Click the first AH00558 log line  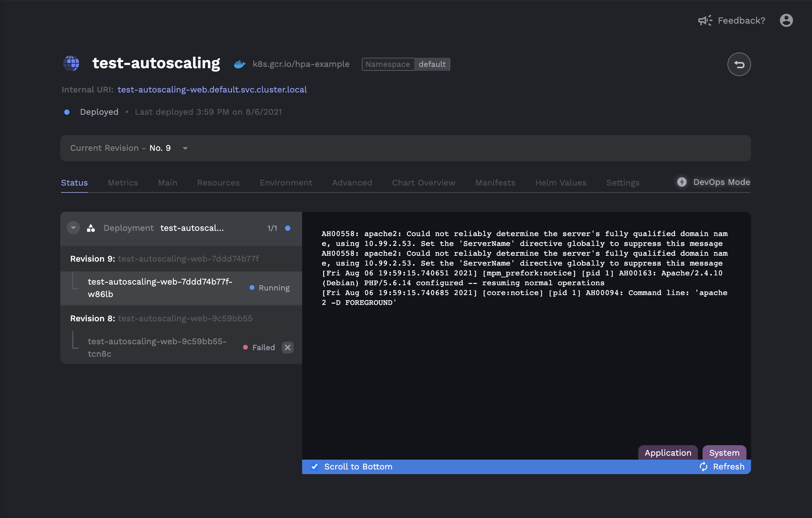pyautogui.click(x=524, y=239)
